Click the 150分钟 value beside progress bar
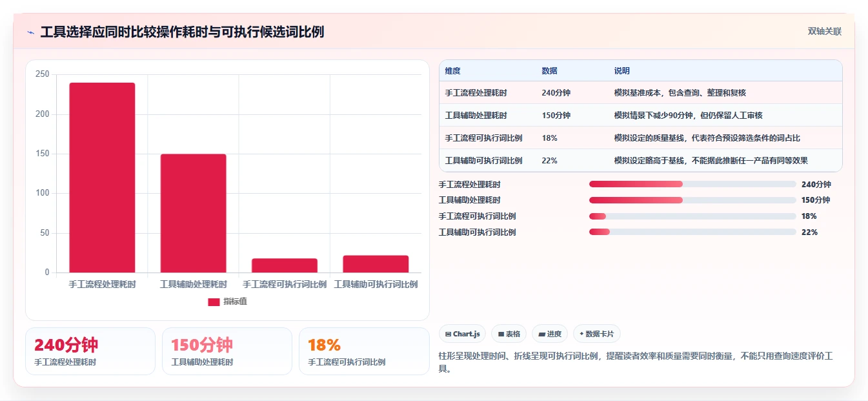This screenshot has height=401, width=868. pyautogui.click(x=816, y=200)
